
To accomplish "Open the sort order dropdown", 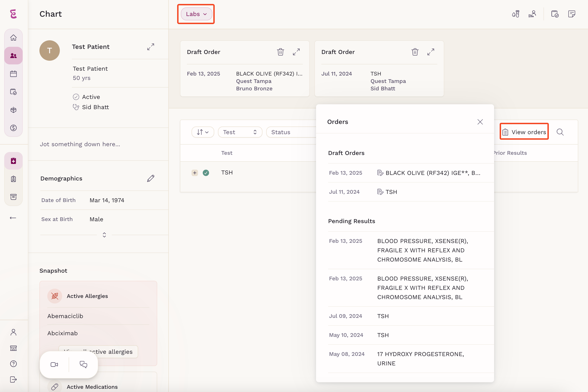I will click(203, 132).
